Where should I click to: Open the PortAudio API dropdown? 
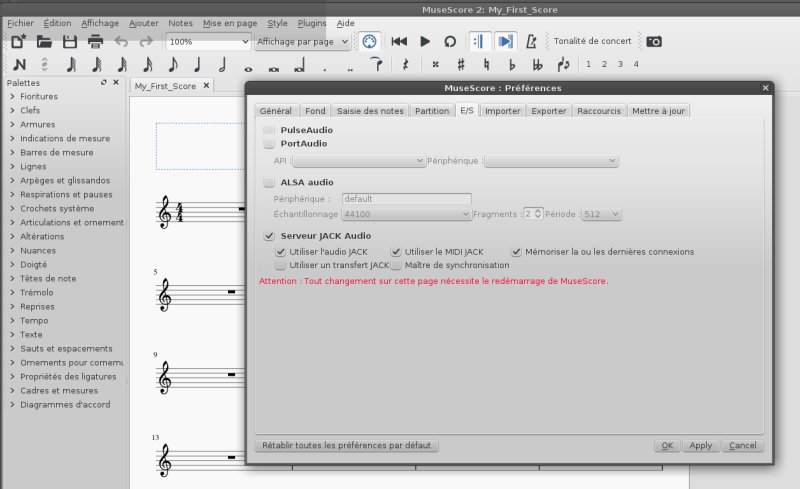[359, 161]
